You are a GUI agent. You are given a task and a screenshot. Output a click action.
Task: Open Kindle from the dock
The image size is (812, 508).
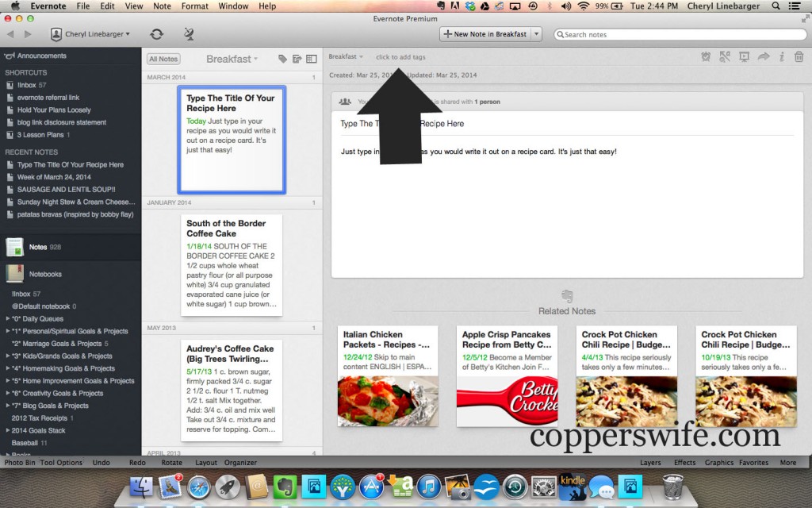point(573,487)
